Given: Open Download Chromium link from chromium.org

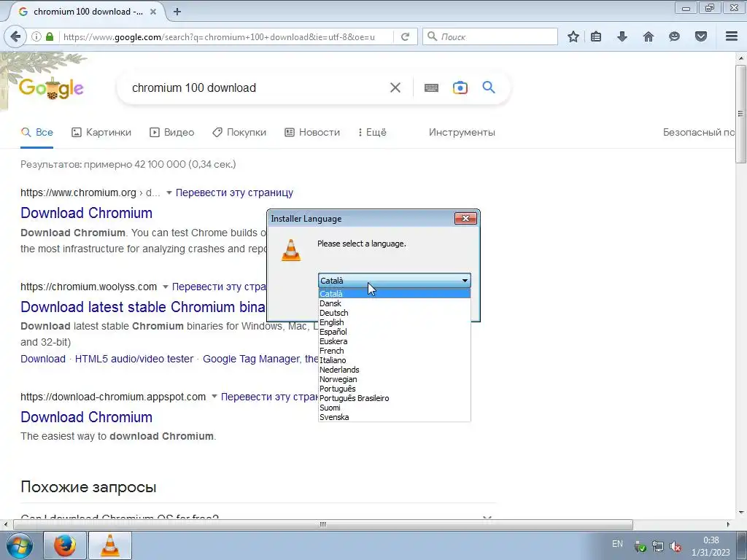Looking at the screenshot, I should tap(86, 213).
